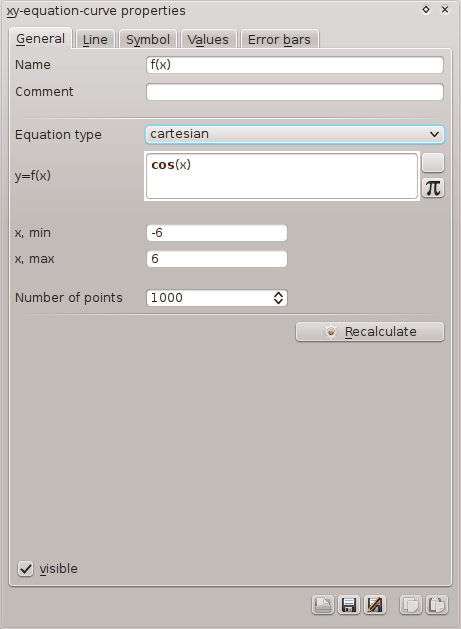This screenshot has height=629, width=461.
Task: Click the copy properties icon
Action: (x=411, y=605)
